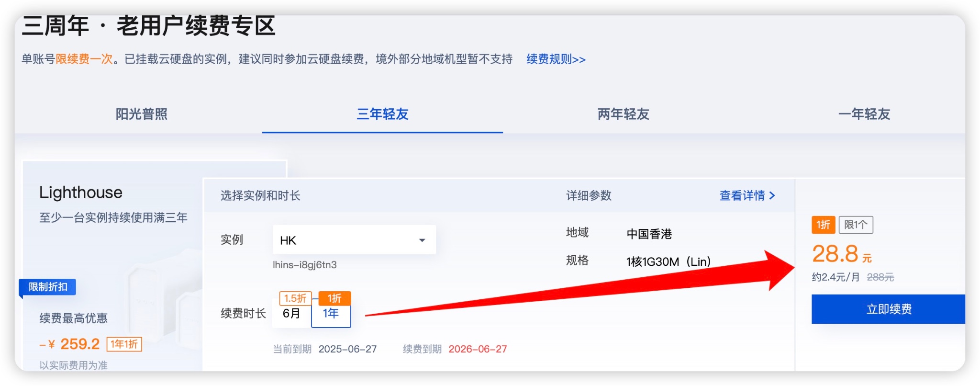
Task: Click the 限1个 limit badge
Action: click(856, 225)
